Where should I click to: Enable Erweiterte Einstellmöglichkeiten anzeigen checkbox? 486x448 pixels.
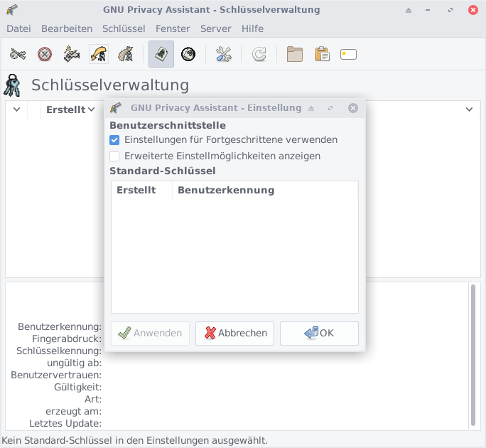114,156
